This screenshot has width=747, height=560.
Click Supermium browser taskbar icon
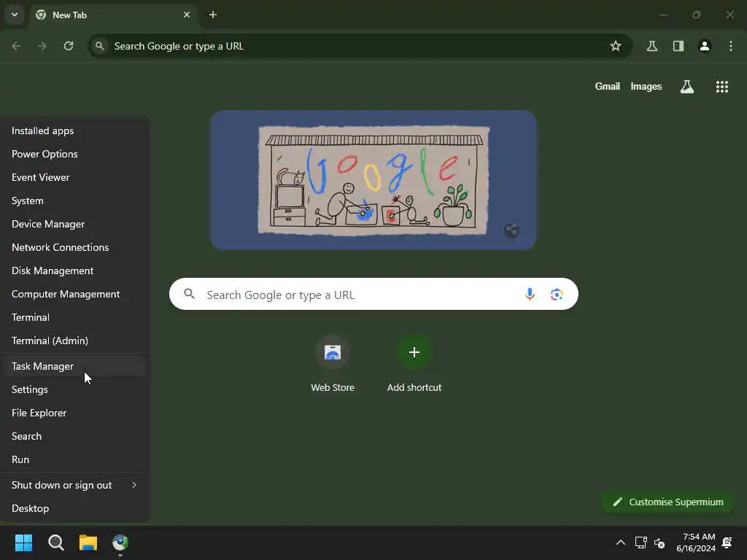coord(120,542)
